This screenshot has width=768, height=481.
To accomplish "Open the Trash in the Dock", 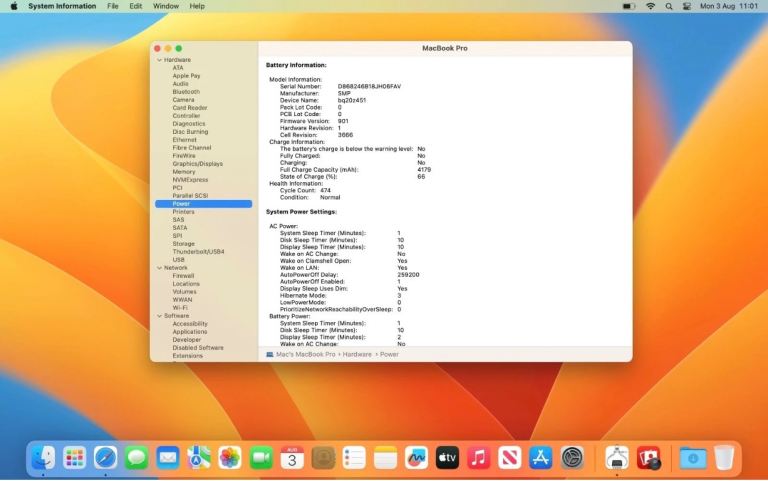I will [724, 458].
